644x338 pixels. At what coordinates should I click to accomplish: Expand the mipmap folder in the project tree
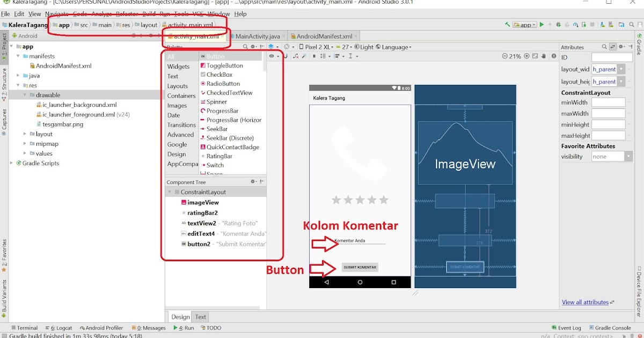(24, 143)
